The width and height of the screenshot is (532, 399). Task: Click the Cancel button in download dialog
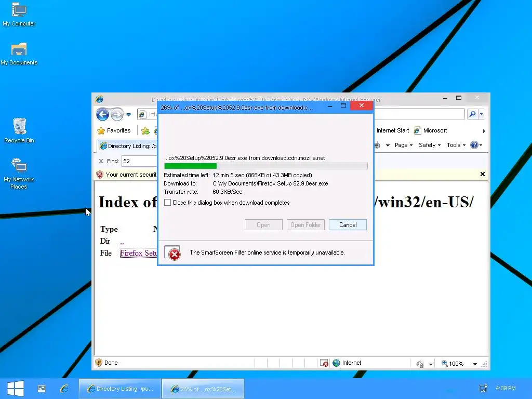(x=348, y=225)
